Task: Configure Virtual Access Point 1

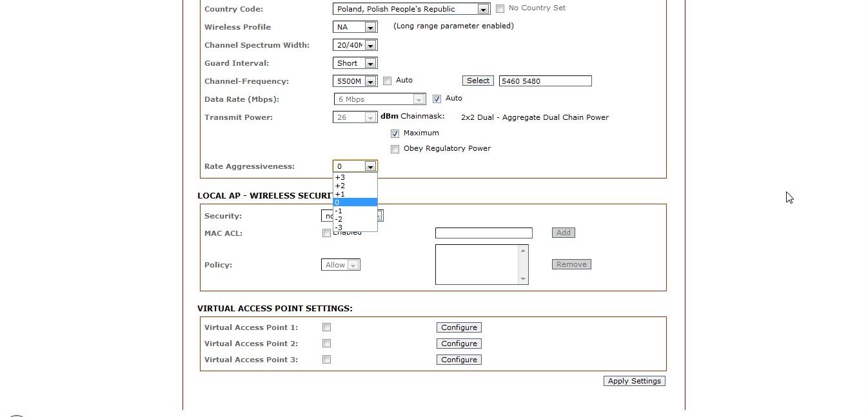Action: click(x=459, y=327)
